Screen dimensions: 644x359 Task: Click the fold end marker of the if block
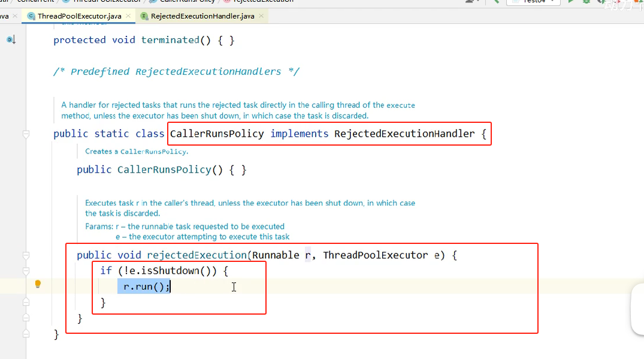coord(26,302)
